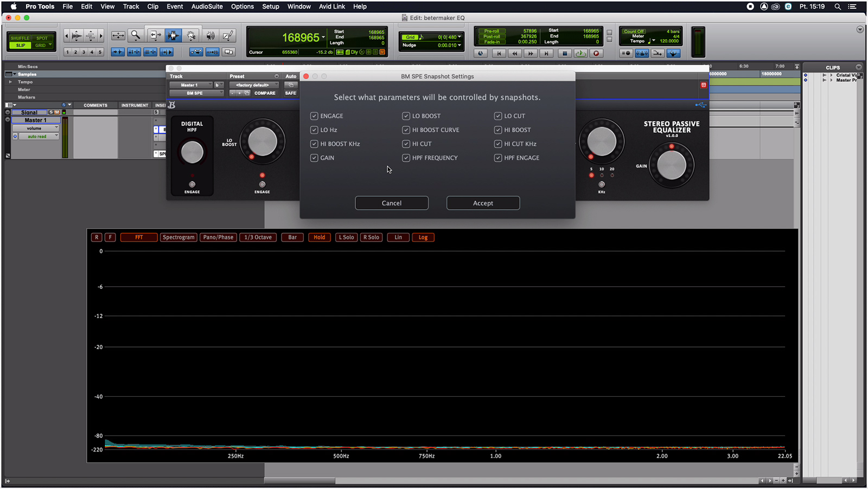
Task: Uncheck the HI BOOST CURVE checkbox
Action: 406,130
